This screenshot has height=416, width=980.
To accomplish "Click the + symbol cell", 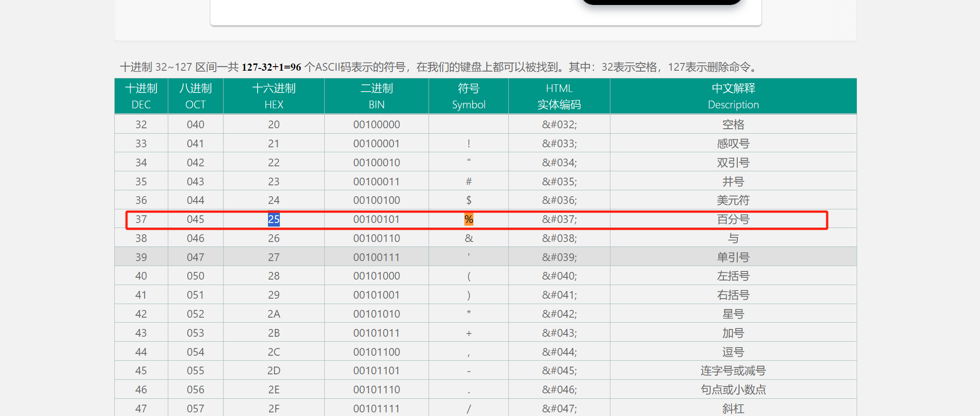I will [x=468, y=333].
